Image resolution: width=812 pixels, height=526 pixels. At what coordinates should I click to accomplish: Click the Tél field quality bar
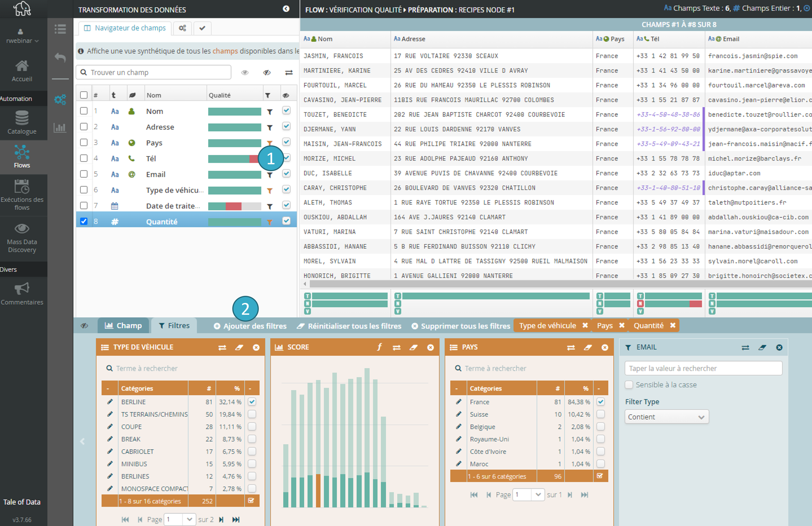(234, 159)
